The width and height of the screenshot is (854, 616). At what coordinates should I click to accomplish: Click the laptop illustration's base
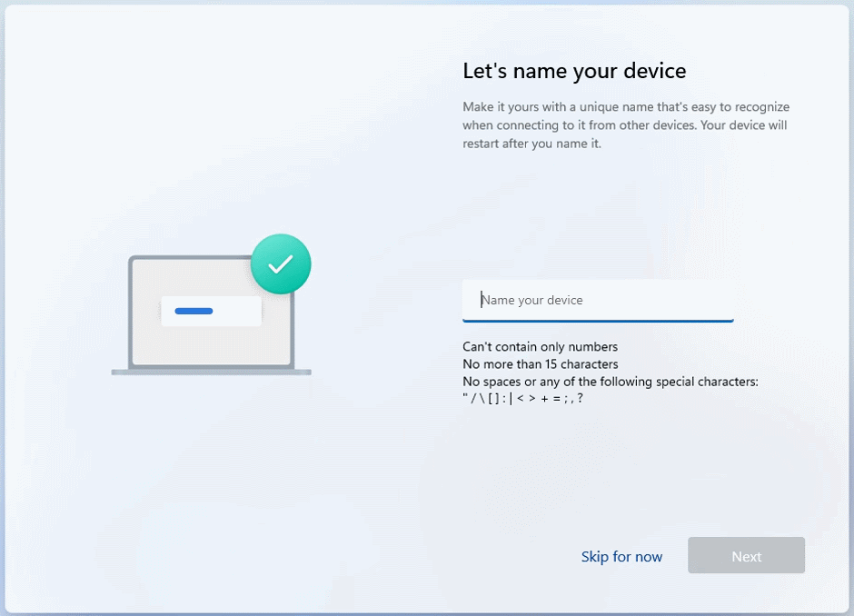[211, 372]
